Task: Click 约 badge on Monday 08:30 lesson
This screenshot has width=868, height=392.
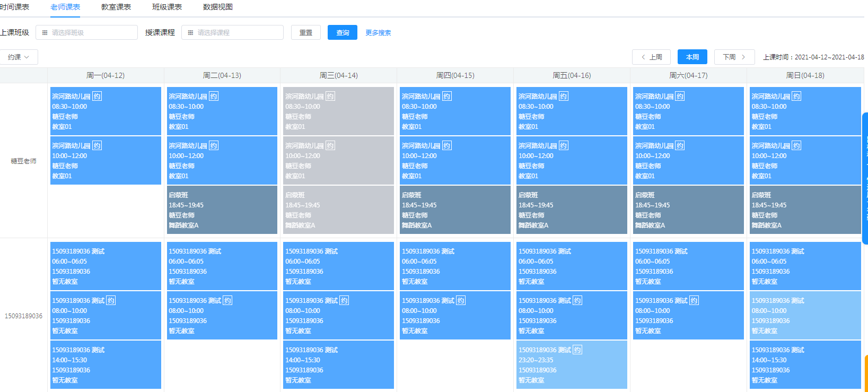Action: (x=97, y=96)
